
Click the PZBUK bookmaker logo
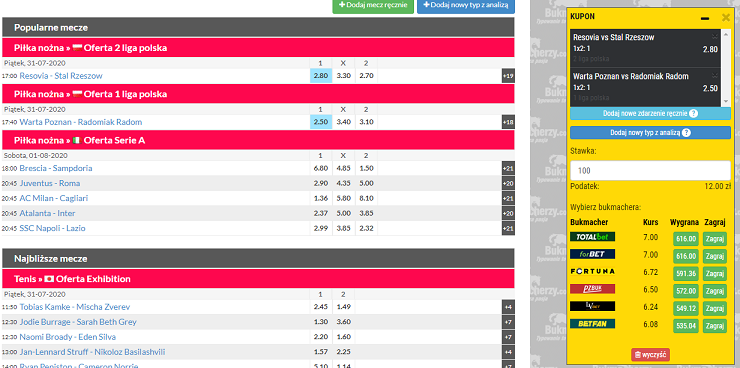pyautogui.click(x=592, y=289)
